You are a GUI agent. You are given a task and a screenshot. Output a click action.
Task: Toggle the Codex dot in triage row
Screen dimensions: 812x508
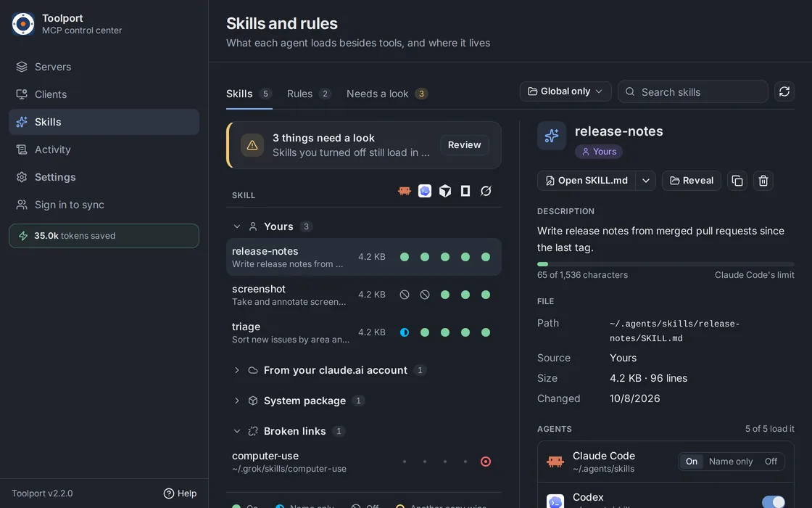pyautogui.click(x=425, y=333)
